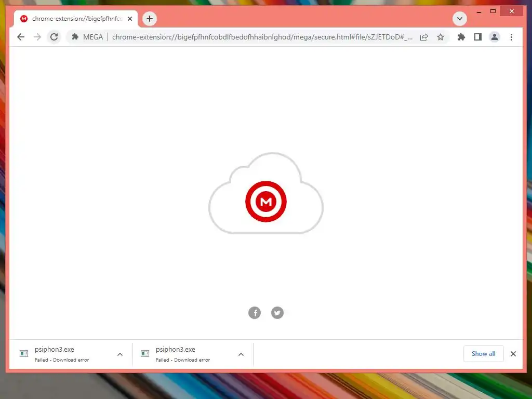Image resolution: width=532 pixels, height=399 pixels.
Task: Click the red MEGA favicon on the tab
Action: point(24,19)
